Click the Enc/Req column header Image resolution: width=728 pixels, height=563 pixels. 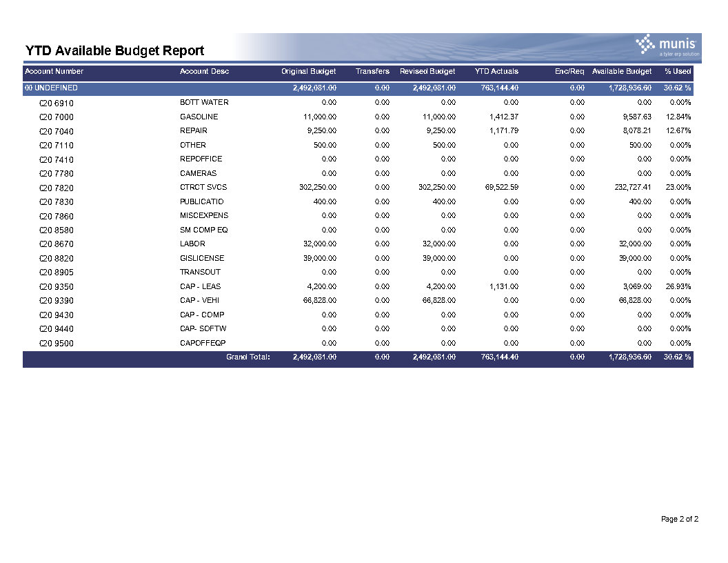click(569, 71)
